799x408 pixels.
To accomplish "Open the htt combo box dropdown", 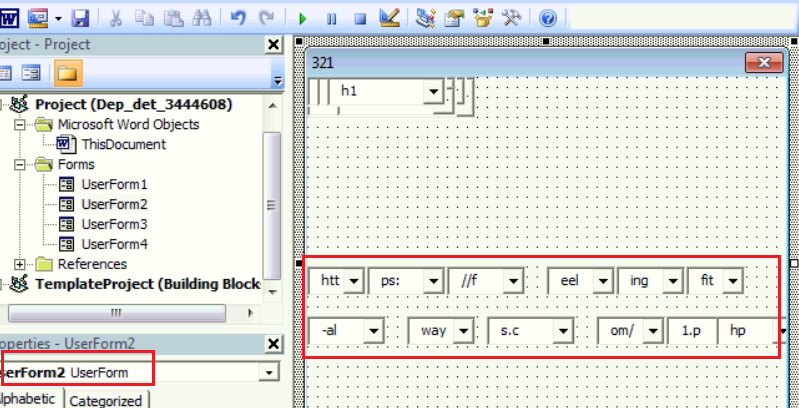I will click(x=353, y=281).
